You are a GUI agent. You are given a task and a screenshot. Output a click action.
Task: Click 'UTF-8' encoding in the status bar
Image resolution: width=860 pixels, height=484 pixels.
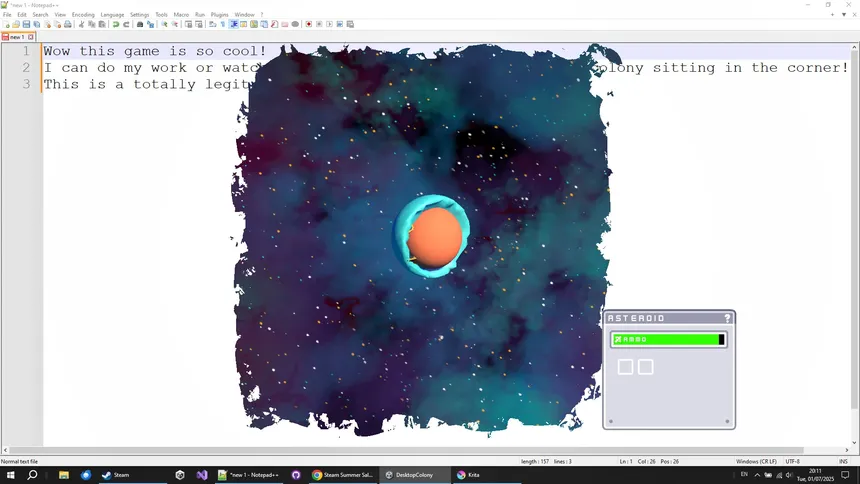coord(793,462)
